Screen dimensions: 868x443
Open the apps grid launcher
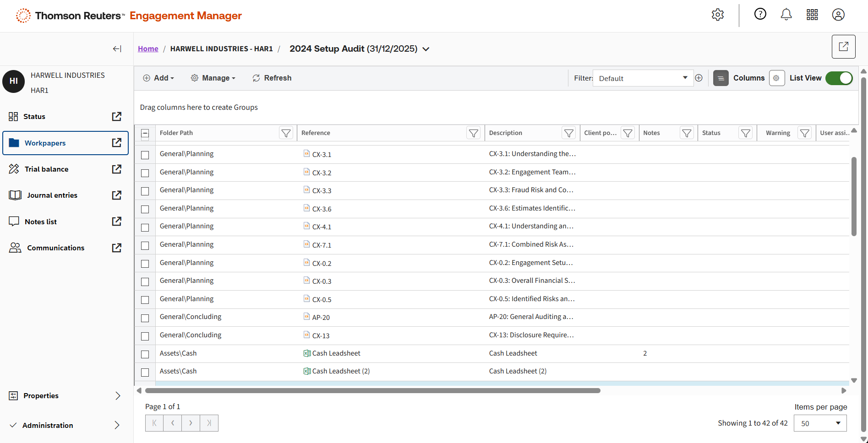tap(812, 15)
